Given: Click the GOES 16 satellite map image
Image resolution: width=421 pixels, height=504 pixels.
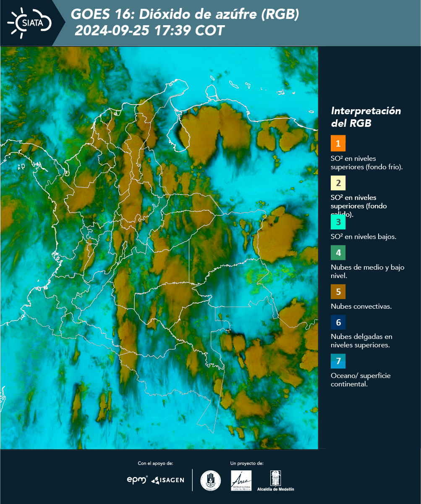Looking at the screenshot, I should [160, 248].
